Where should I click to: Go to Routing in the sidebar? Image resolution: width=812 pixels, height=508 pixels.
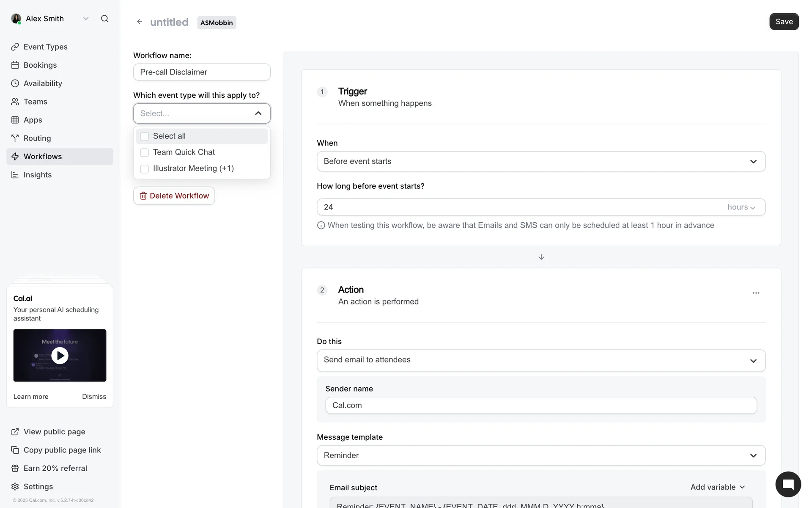[x=37, y=138]
